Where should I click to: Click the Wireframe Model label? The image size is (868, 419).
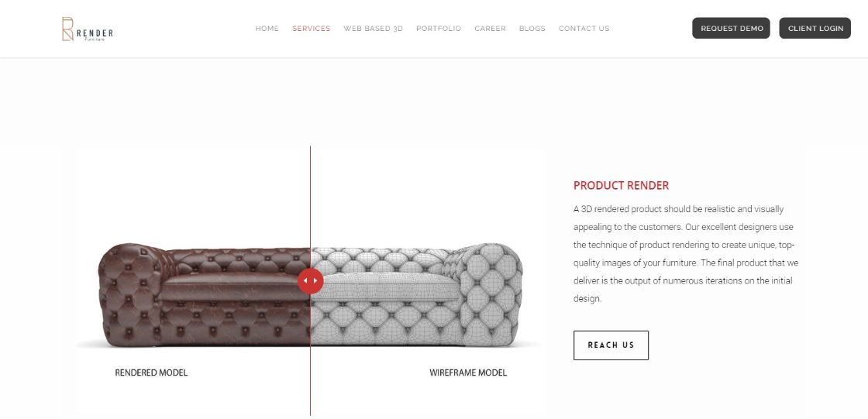(468, 373)
